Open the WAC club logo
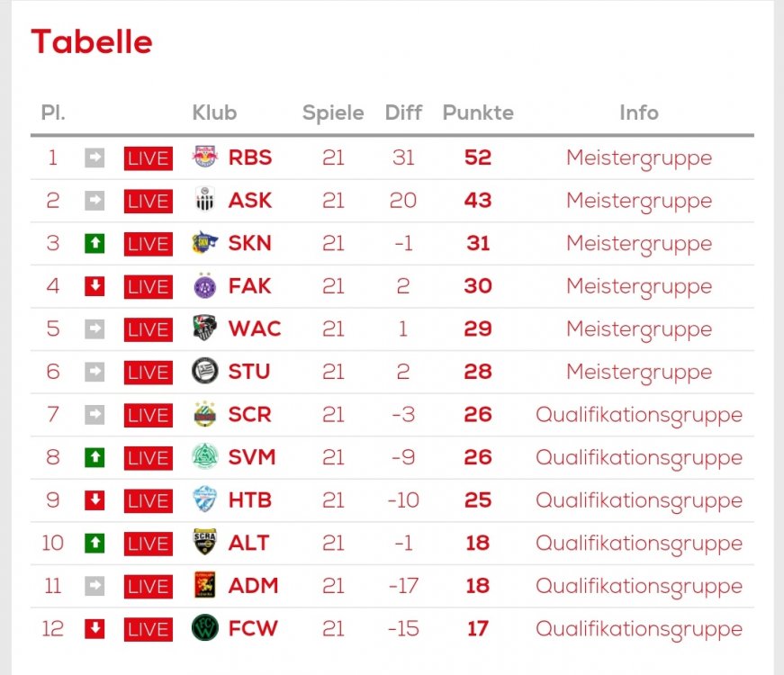 point(205,328)
